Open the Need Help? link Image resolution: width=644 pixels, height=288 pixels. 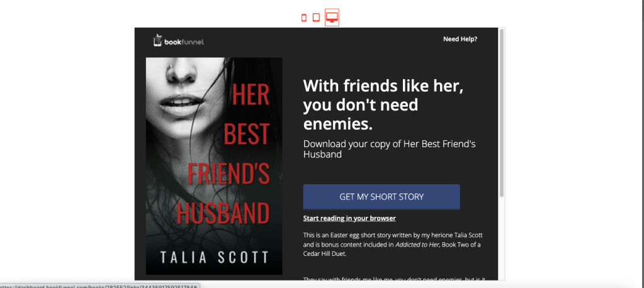pyautogui.click(x=460, y=39)
